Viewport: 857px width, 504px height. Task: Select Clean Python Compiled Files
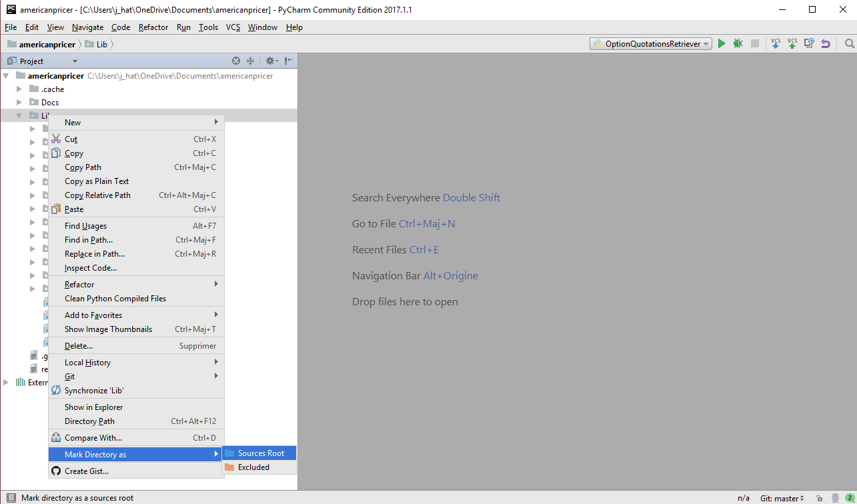[x=136, y=298]
